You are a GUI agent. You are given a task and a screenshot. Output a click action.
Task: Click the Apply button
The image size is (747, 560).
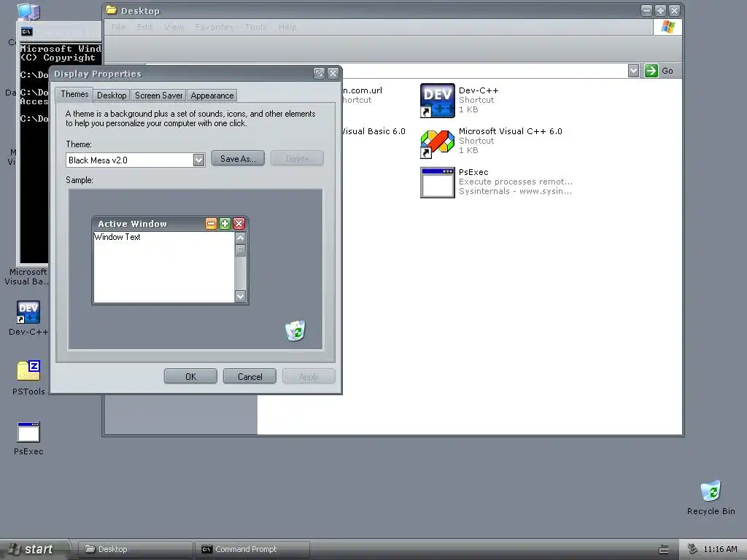tap(309, 377)
